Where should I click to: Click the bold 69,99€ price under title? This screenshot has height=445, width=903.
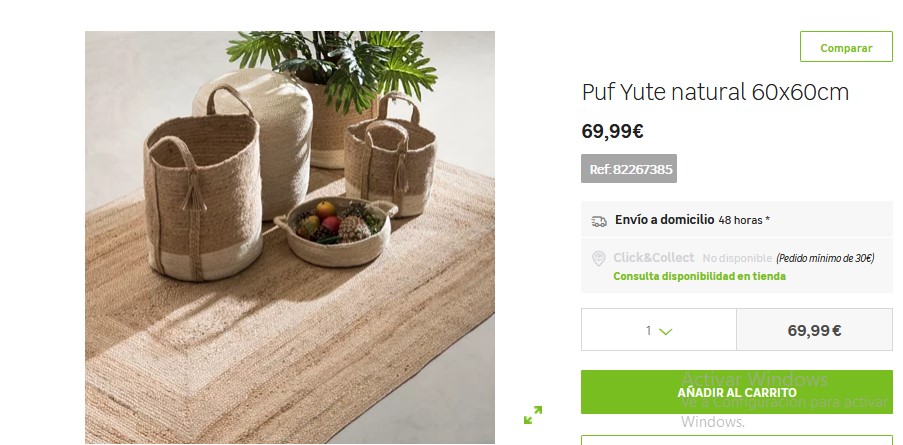[612, 132]
